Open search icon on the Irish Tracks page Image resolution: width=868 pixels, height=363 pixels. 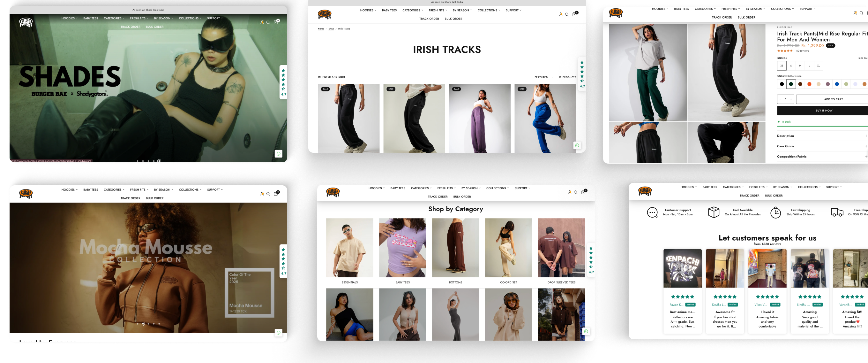pos(567,14)
